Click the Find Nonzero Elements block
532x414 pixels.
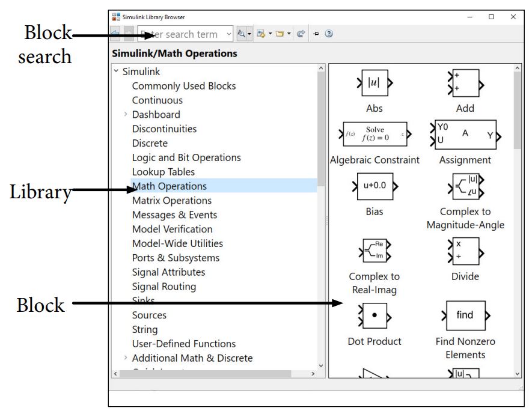point(465,316)
